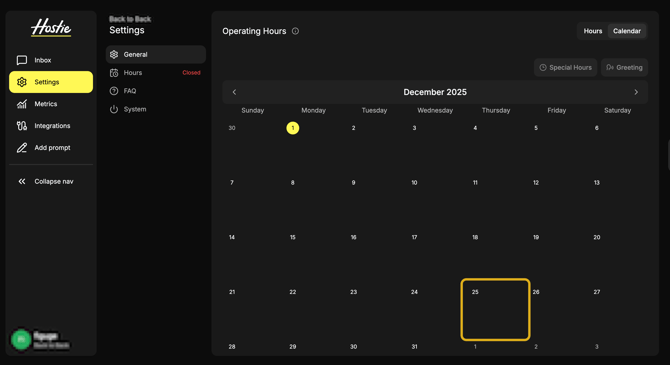
Task: Open the Metrics chart icon
Action: pyautogui.click(x=22, y=104)
